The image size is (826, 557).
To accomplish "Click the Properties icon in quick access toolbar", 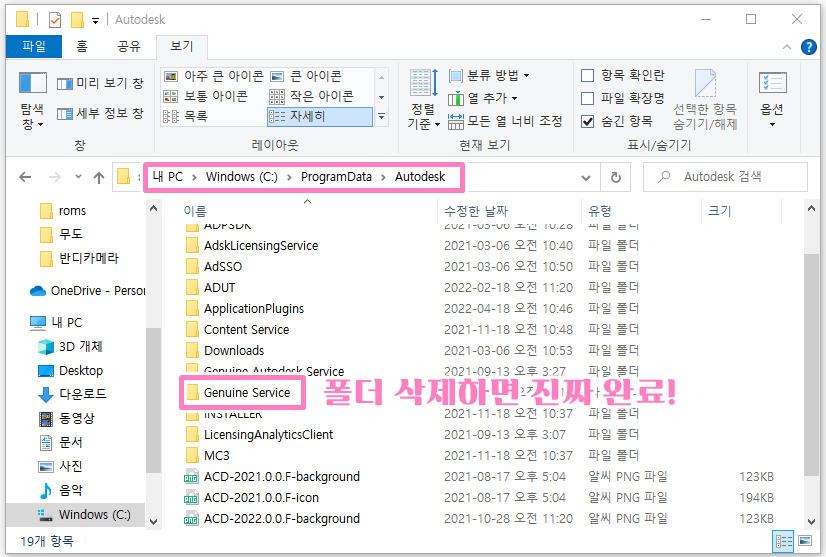I will (x=55, y=20).
